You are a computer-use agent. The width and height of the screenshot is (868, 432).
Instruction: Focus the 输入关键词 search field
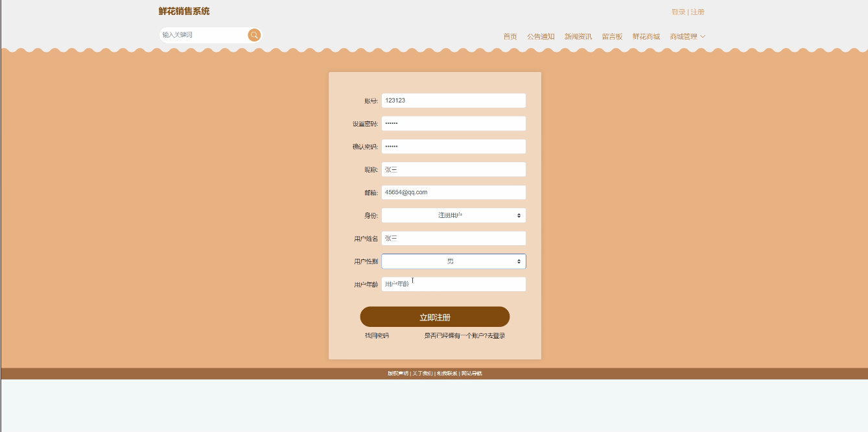coord(204,35)
